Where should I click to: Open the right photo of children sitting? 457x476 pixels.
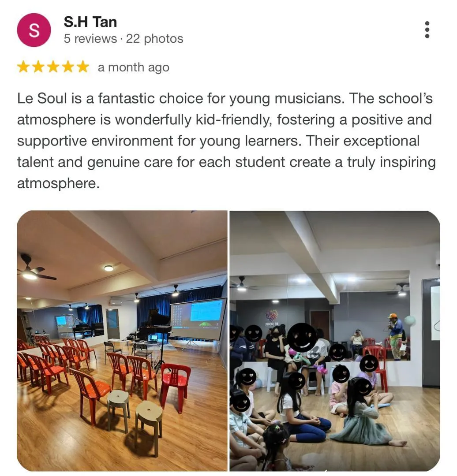[x=334, y=341]
